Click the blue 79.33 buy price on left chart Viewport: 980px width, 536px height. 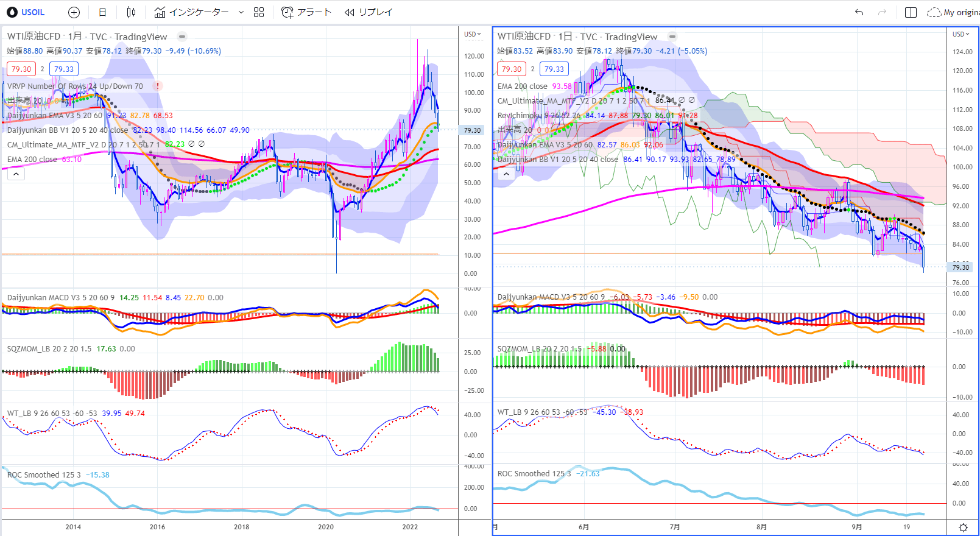point(64,69)
